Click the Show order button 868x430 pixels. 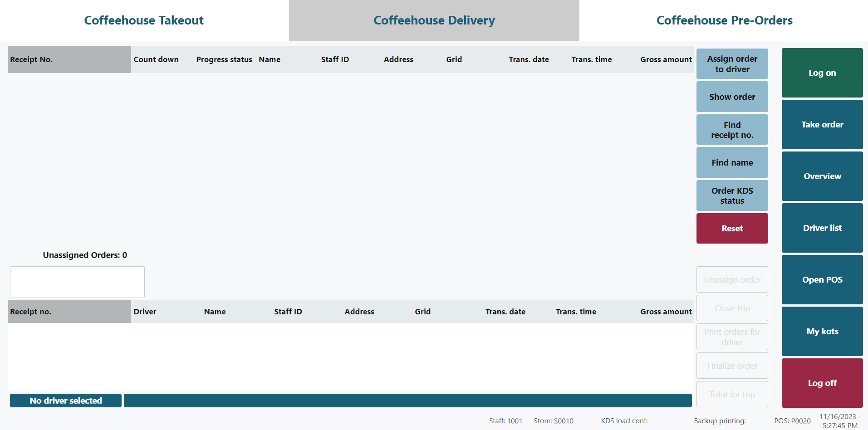[x=732, y=97]
